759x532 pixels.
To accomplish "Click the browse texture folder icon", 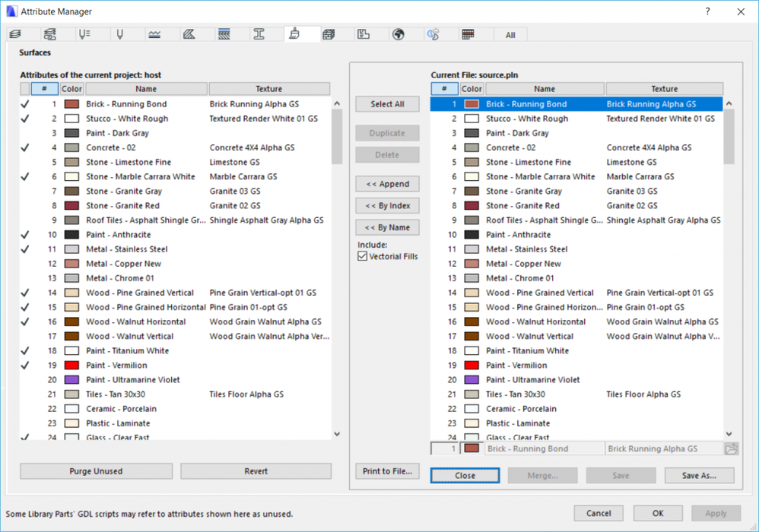I will coord(732,449).
